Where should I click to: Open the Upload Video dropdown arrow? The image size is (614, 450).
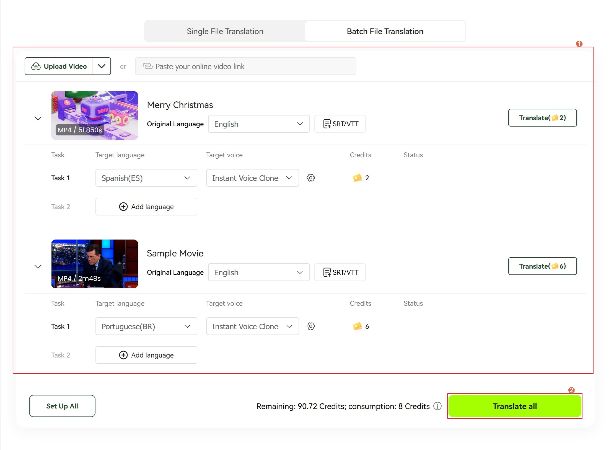tap(101, 66)
